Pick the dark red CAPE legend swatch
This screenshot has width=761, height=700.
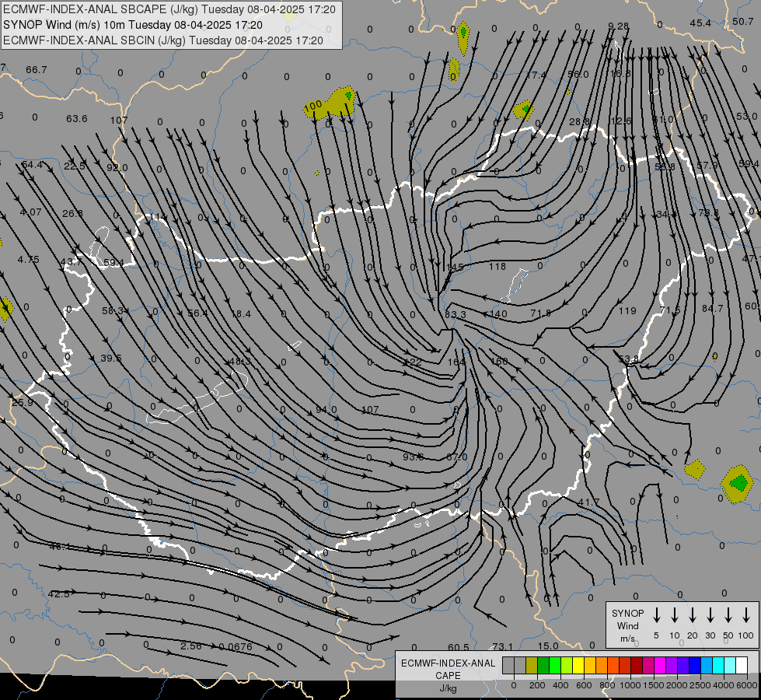coord(637,666)
